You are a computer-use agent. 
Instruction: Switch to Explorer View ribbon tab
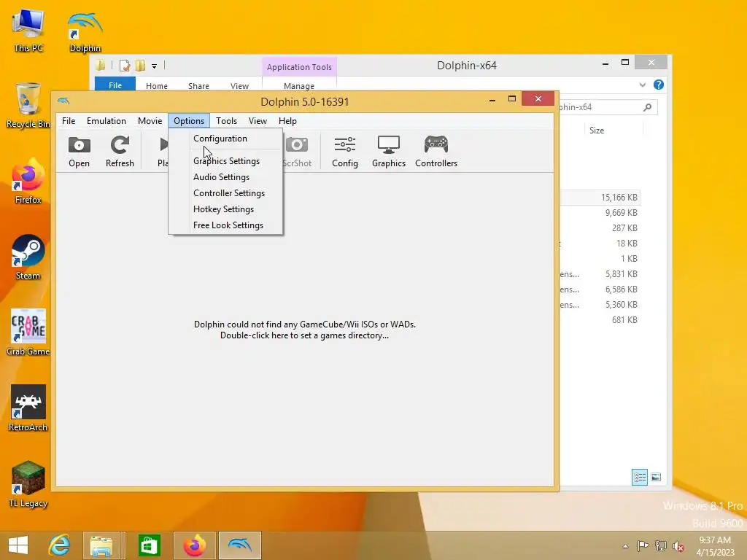pos(239,86)
